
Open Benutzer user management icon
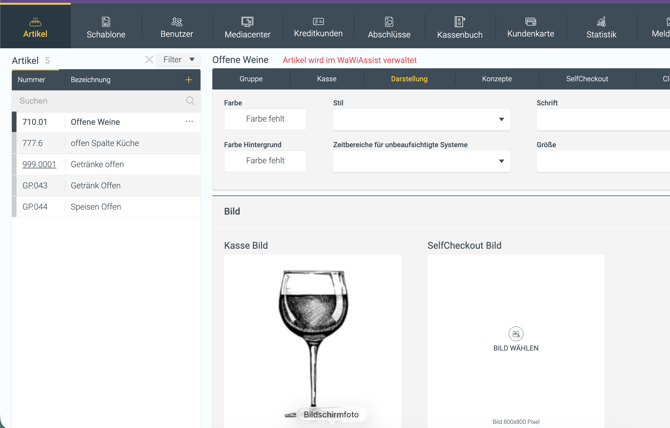coord(176,21)
